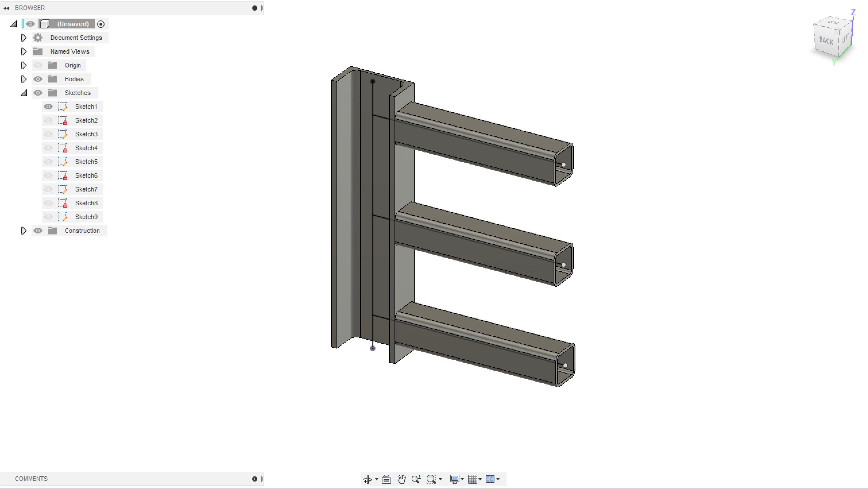This screenshot has height=489, width=868.
Task: Hide Sketch1 using its eye icon
Action: point(48,107)
